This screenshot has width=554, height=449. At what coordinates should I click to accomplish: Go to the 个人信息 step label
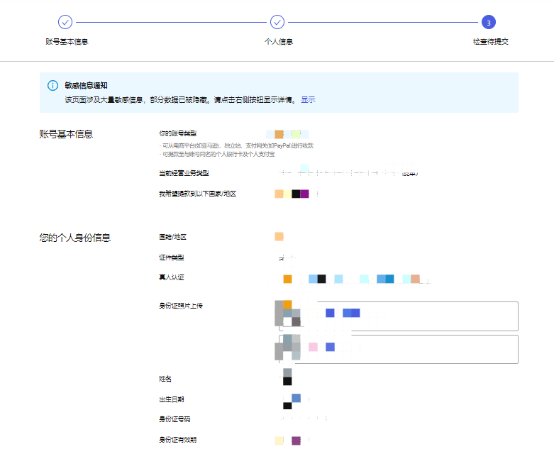point(278,42)
